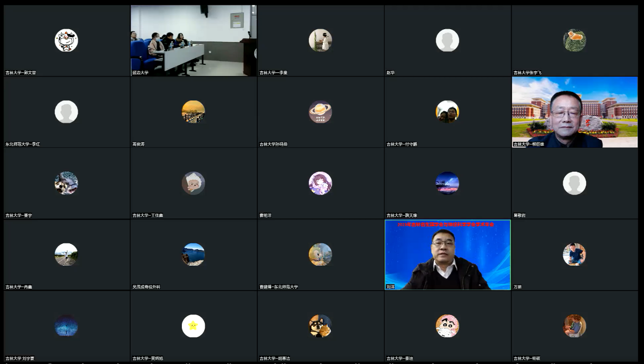Open the 延边大学 conference room video

(x=194, y=40)
